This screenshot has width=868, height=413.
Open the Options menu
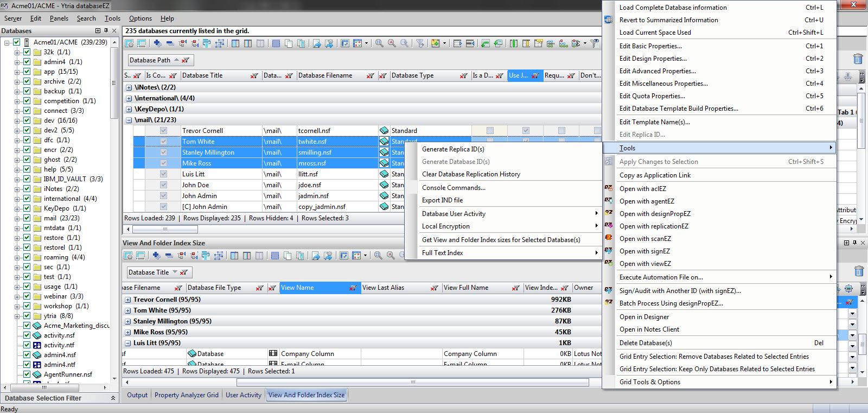pos(141,18)
